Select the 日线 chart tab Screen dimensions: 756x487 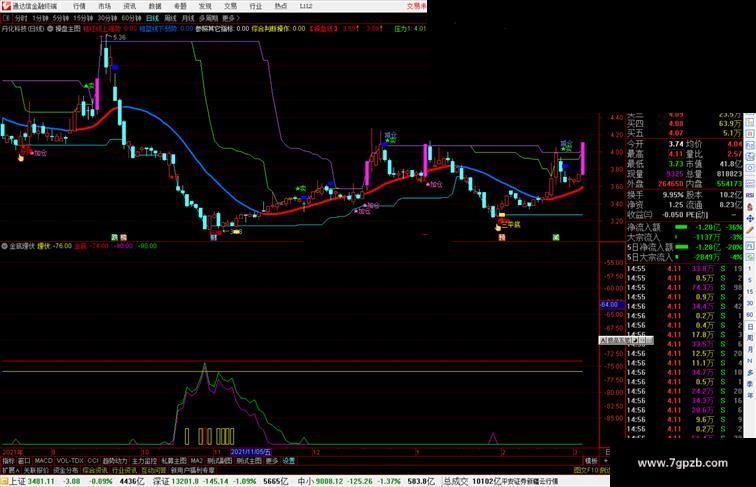point(152,18)
